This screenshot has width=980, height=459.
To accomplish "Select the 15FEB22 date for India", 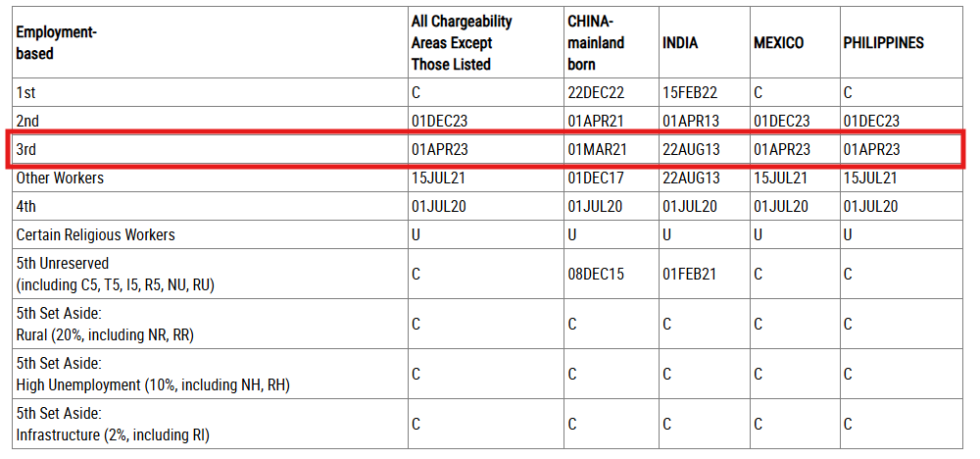I will 690,93.
